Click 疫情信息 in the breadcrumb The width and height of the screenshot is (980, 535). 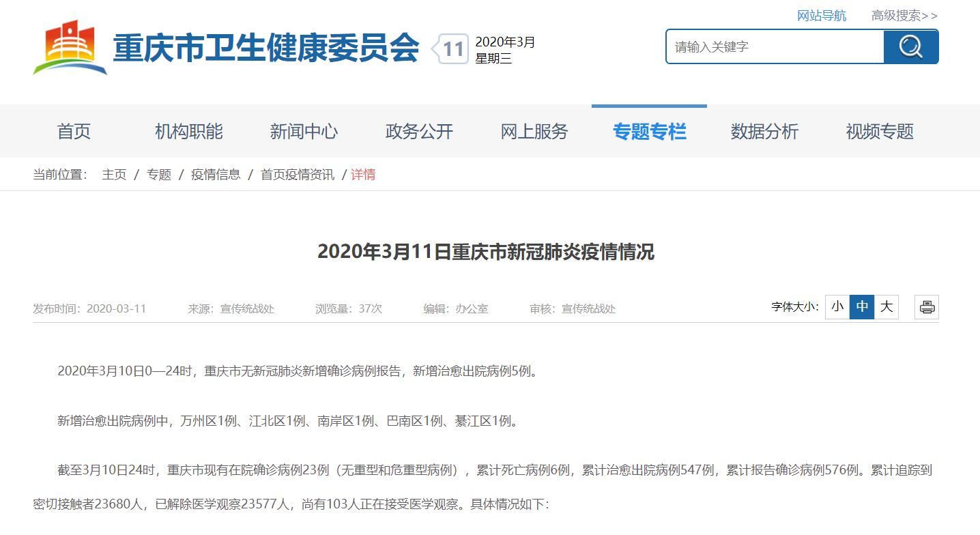point(216,175)
